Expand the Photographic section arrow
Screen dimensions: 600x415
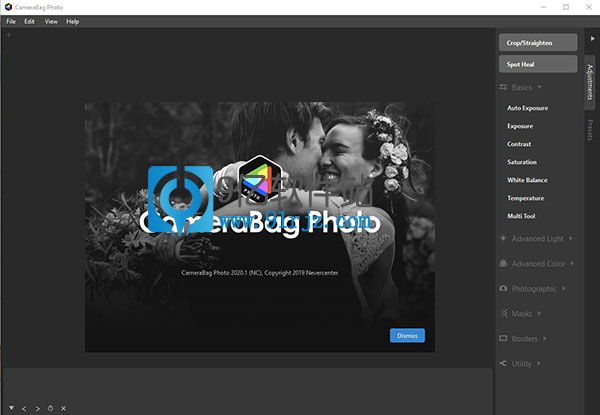[x=564, y=288]
